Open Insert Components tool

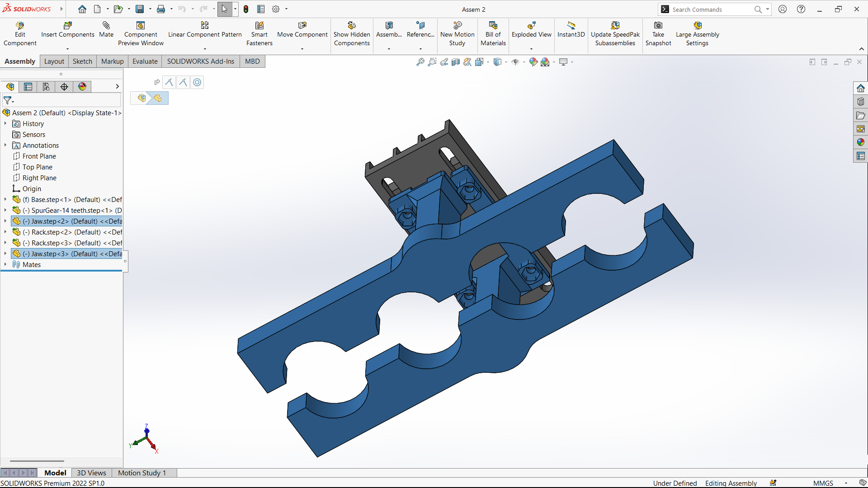[68, 30]
